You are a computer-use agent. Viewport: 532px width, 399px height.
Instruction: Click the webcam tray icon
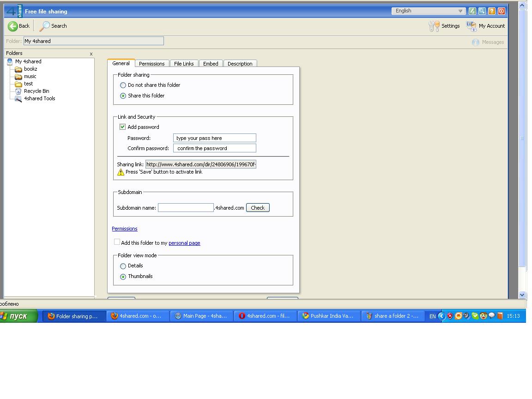pyautogui.click(x=467, y=316)
